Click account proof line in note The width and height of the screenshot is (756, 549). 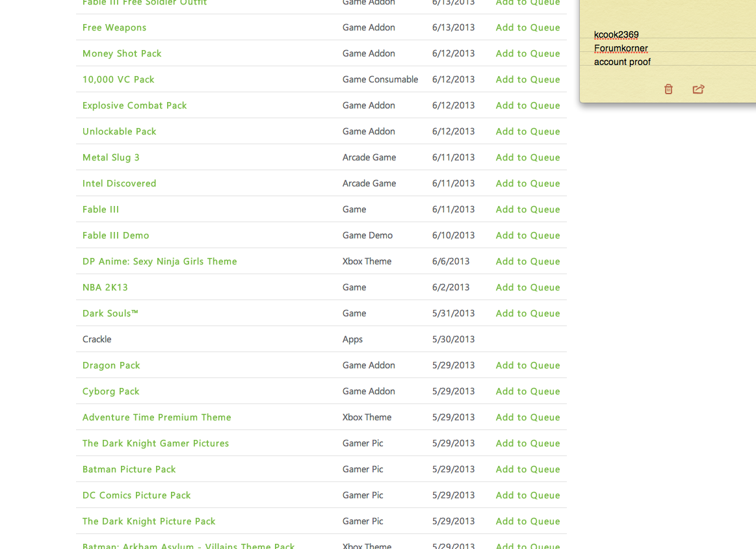pos(622,62)
